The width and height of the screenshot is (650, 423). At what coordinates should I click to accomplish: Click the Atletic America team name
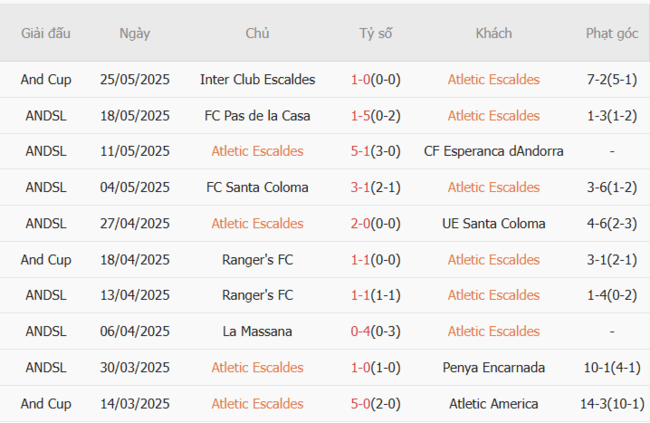(x=493, y=404)
